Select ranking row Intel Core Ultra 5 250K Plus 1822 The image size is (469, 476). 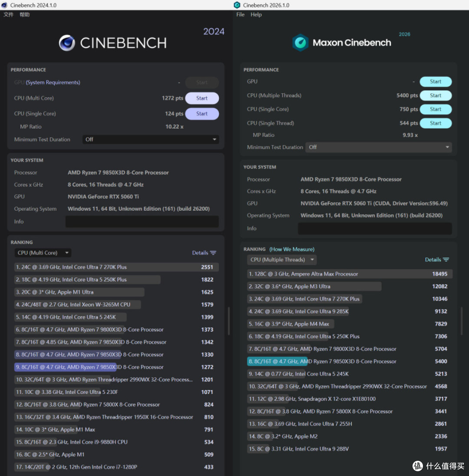pyautogui.click(x=116, y=280)
